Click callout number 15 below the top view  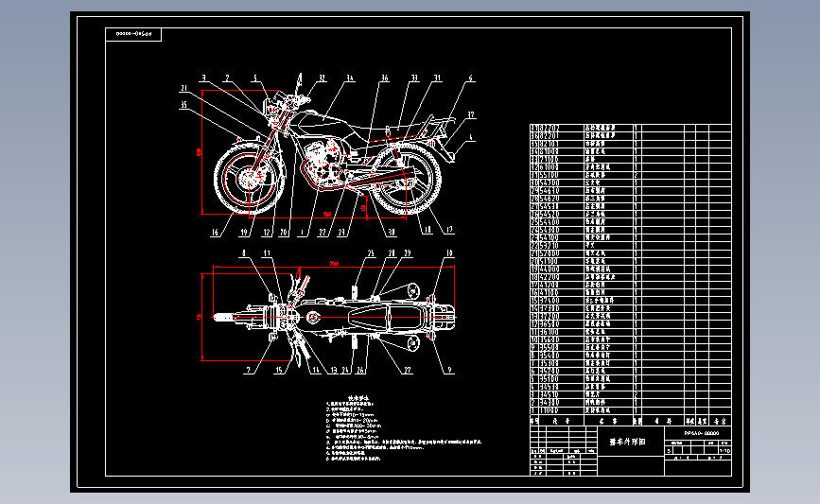(279, 370)
